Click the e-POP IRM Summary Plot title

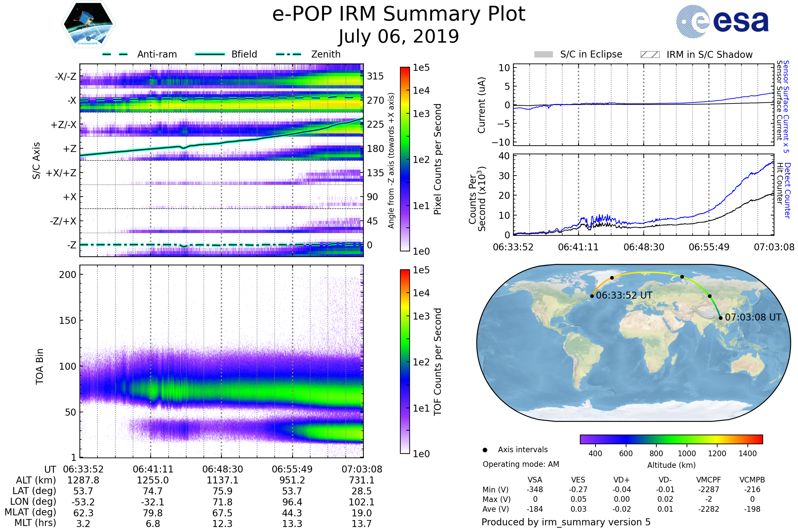click(399, 14)
